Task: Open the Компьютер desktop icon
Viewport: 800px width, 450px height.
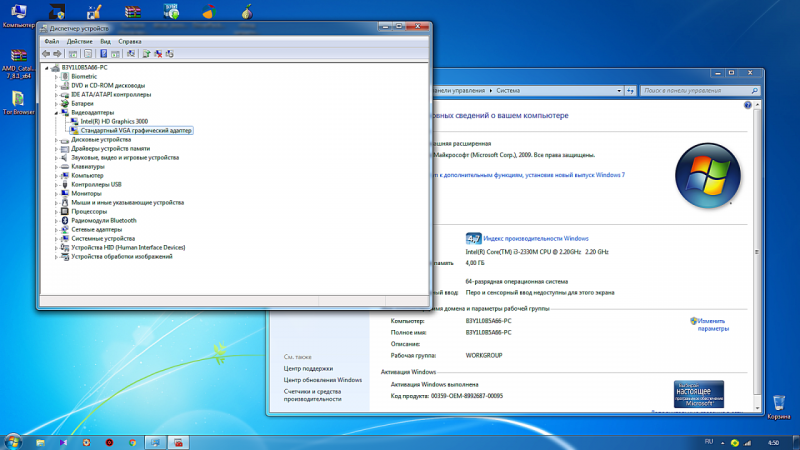Action: (x=19, y=15)
